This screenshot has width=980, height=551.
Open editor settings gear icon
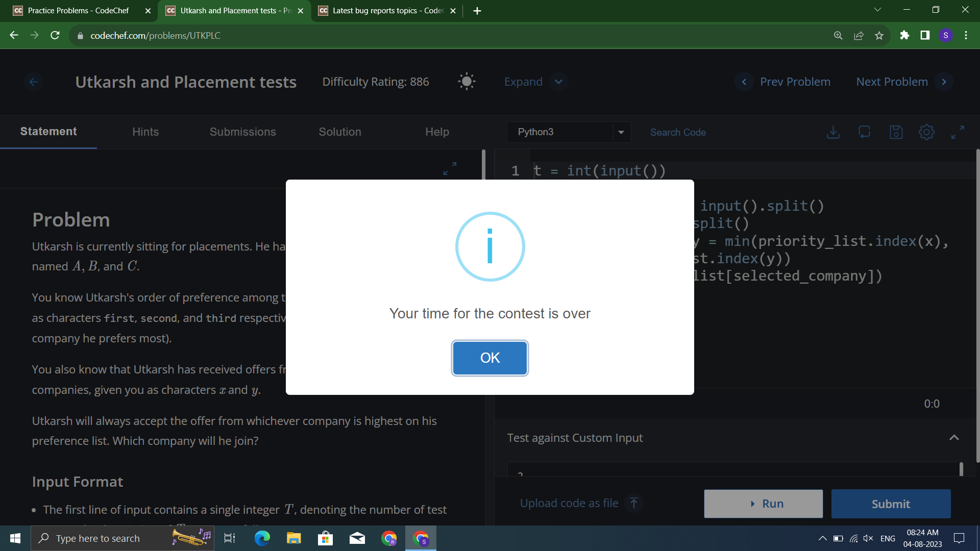point(926,132)
